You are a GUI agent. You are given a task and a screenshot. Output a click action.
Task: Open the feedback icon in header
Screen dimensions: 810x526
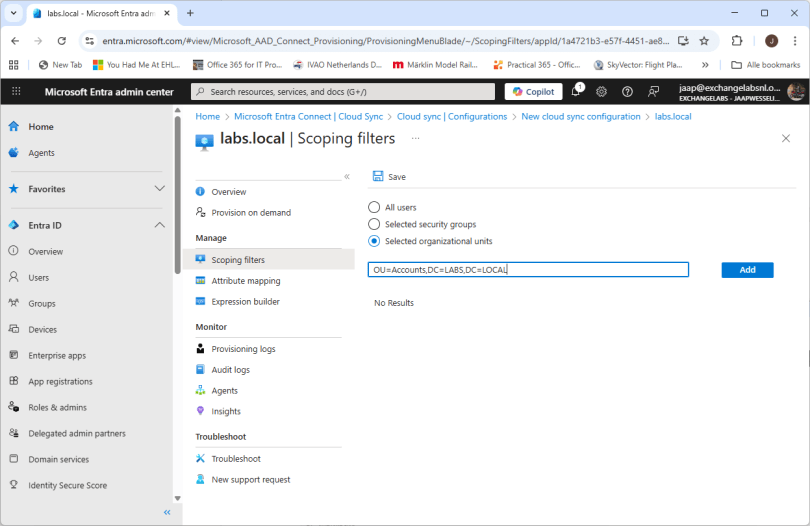coord(653,91)
